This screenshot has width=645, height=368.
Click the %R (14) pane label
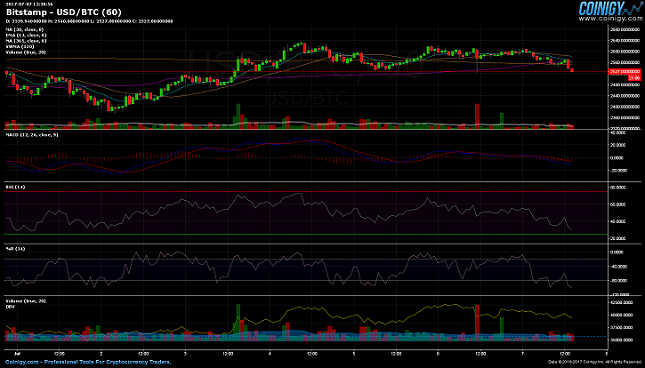pyautogui.click(x=15, y=249)
